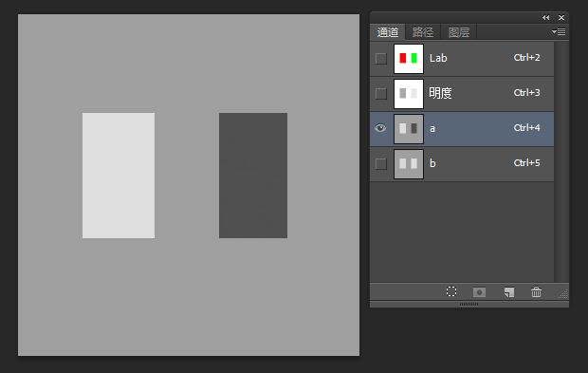Viewport: 588px width, 373px height.
Task: Click the channels panel vertical scrollbar
Action: [x=561, y=161]
